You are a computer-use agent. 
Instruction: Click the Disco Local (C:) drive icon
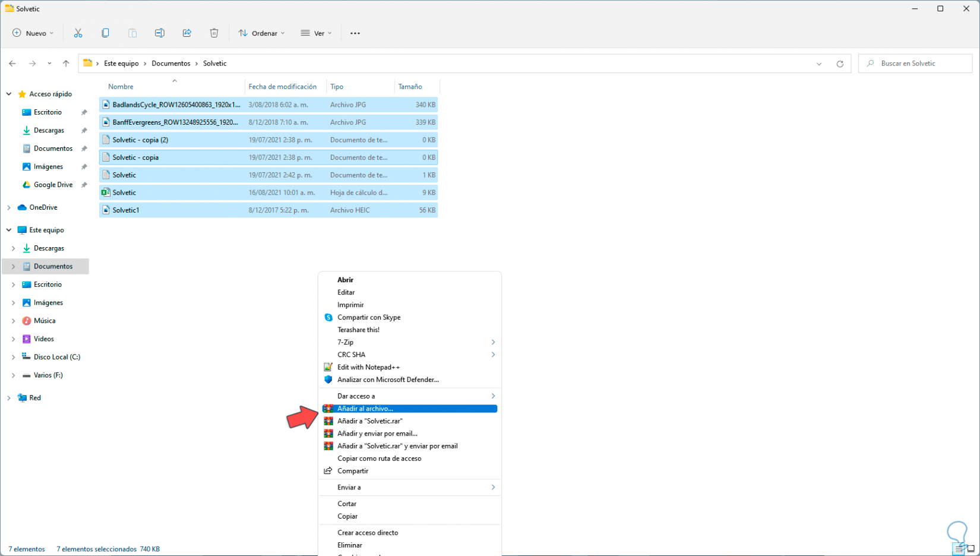tap(26, 357)
